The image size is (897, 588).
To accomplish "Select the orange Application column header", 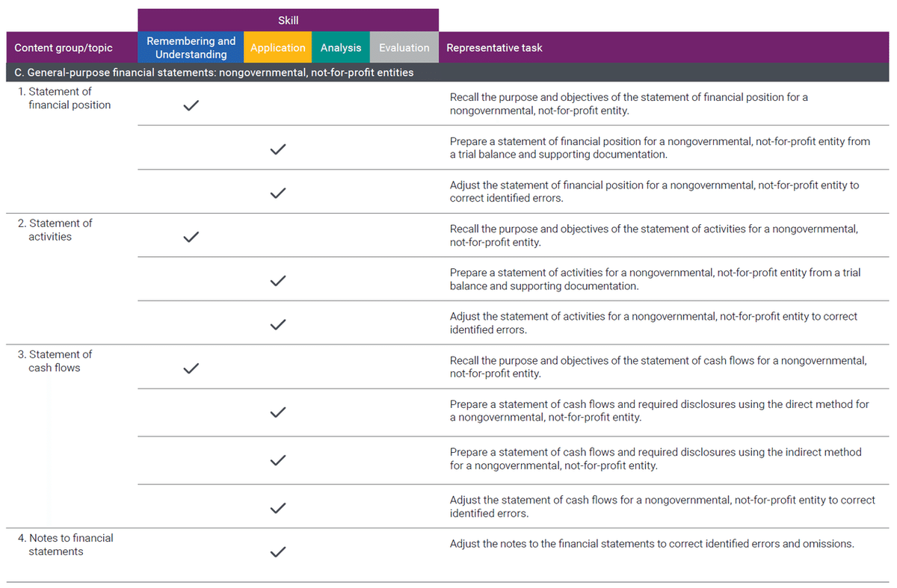I will pyautogui.click(x=278, y=48).
